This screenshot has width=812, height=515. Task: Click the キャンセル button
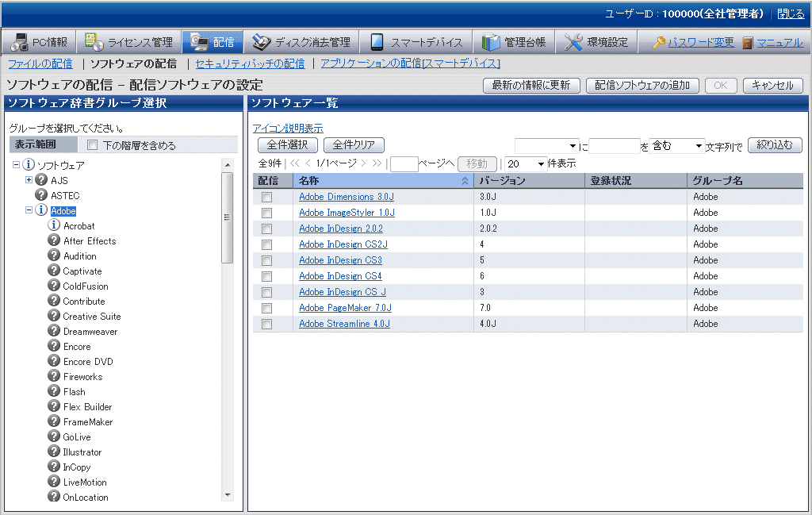772,86
